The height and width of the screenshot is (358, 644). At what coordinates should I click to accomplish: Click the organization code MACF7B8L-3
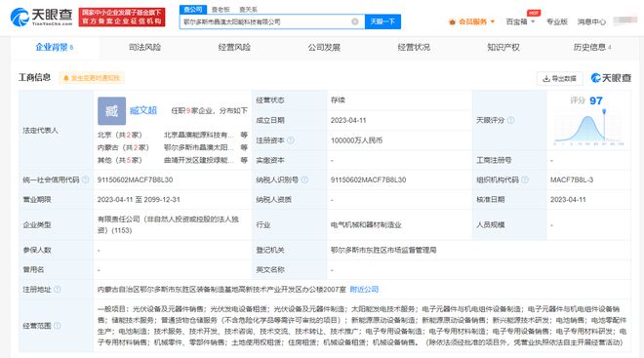(572, 179)
